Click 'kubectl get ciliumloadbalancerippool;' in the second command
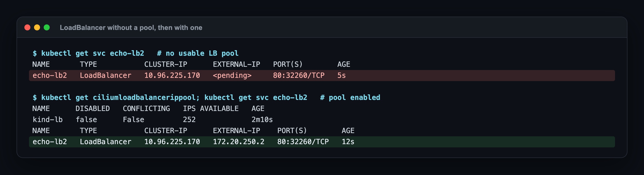This screenshot has width=644, height=175. point(121,97)
